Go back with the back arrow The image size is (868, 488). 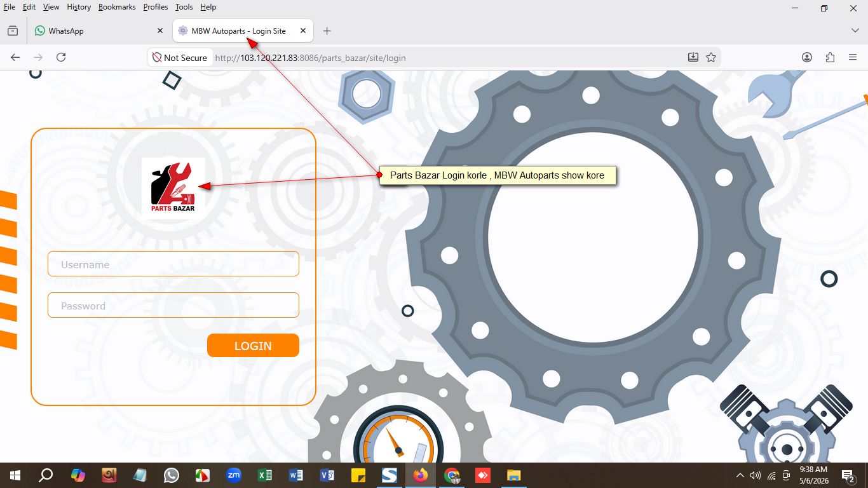coord(15,57)
